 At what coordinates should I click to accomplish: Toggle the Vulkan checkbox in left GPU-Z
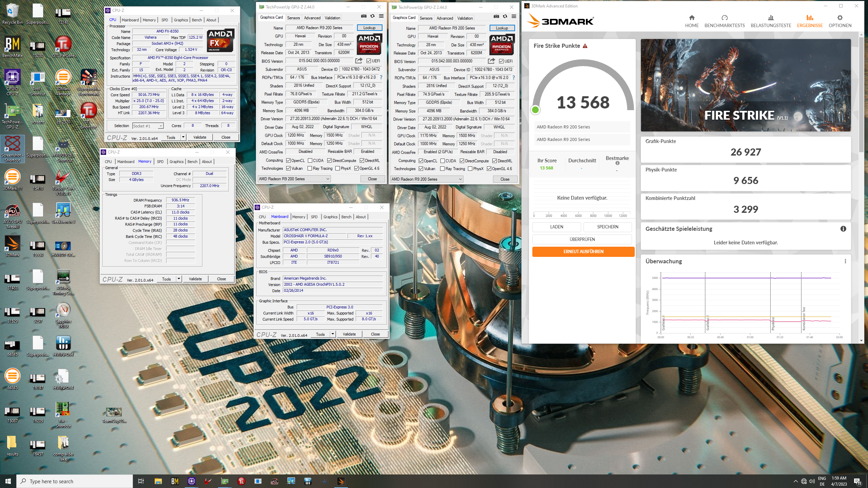(288, 168)
